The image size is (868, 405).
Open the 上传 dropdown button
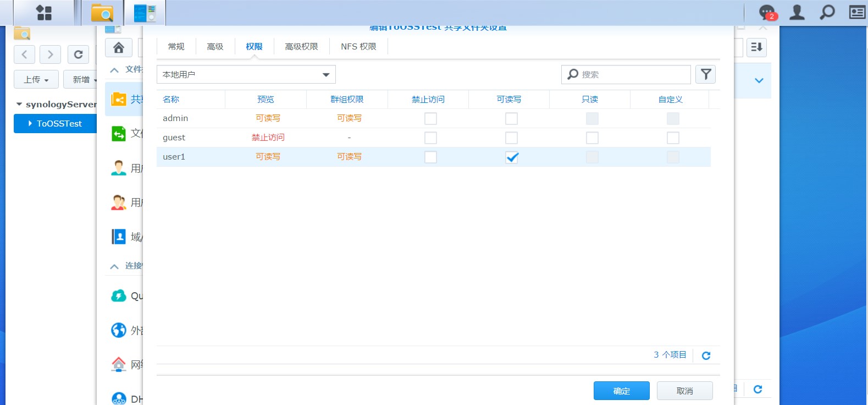(36, 79)
